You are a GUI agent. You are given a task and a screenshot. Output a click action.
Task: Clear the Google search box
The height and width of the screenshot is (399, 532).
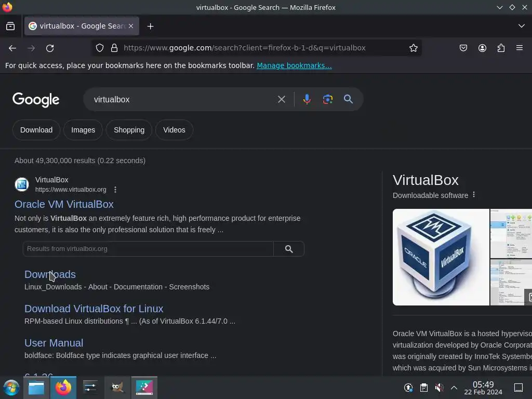[281, 99]
